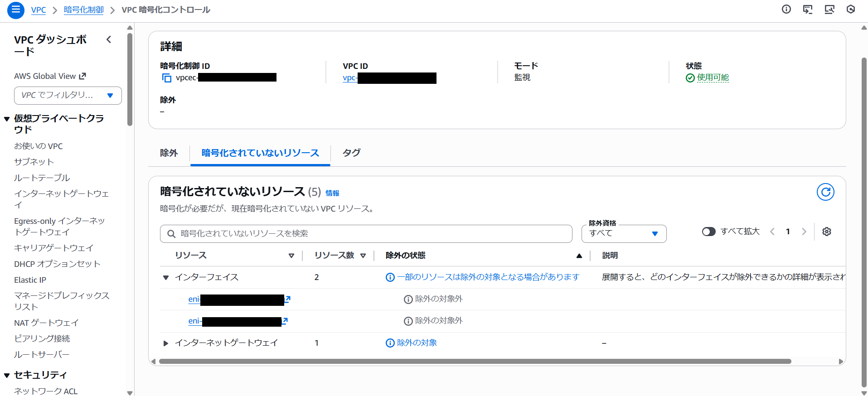
Task: Open first eni link external icon
Action: [287, 299]
